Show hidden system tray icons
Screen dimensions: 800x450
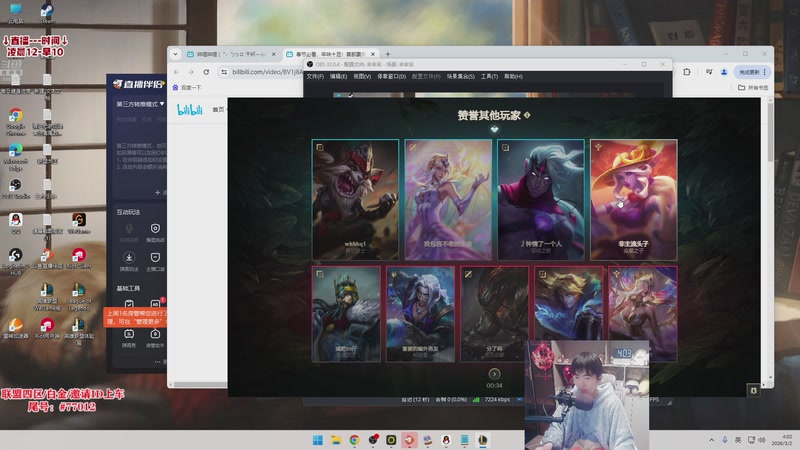(x=711, y=440)
